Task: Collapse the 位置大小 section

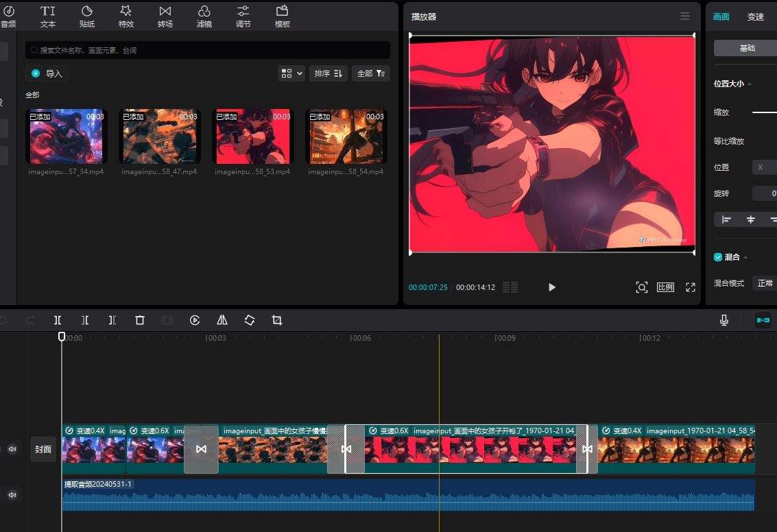Action: (x=750, y=84)
